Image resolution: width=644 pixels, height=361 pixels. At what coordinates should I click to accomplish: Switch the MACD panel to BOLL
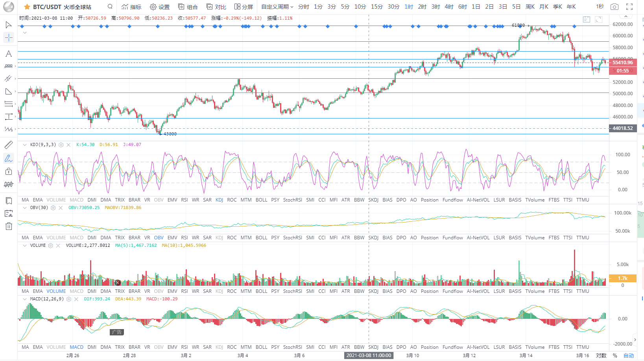(261, 347)
